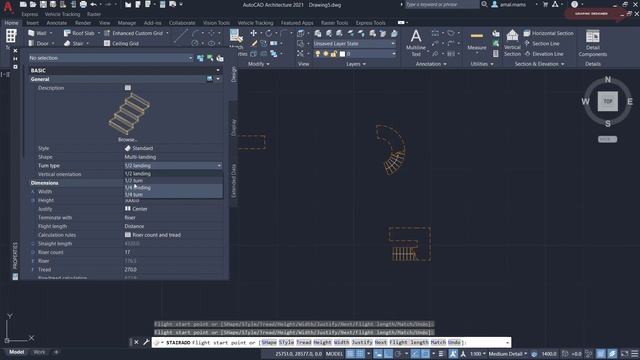Choose 1/4 landing in the list
The width and height of the screenshot is (640, 360).
pos(173,188)
